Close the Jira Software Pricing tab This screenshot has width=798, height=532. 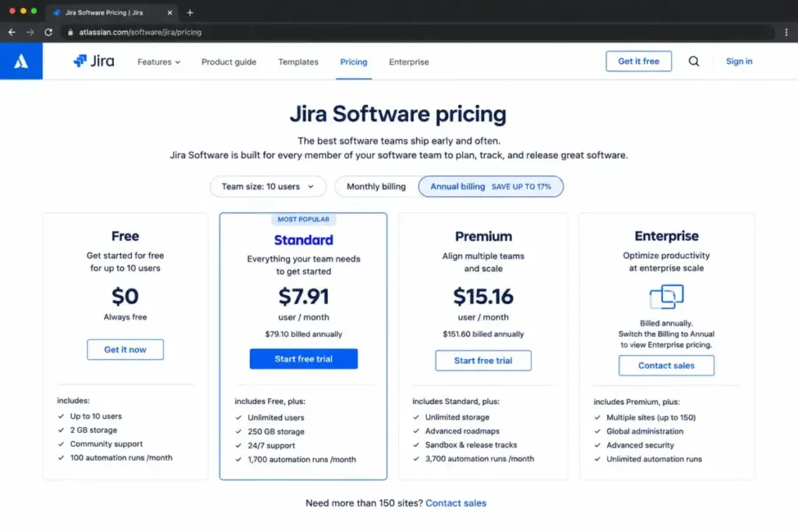170,12
